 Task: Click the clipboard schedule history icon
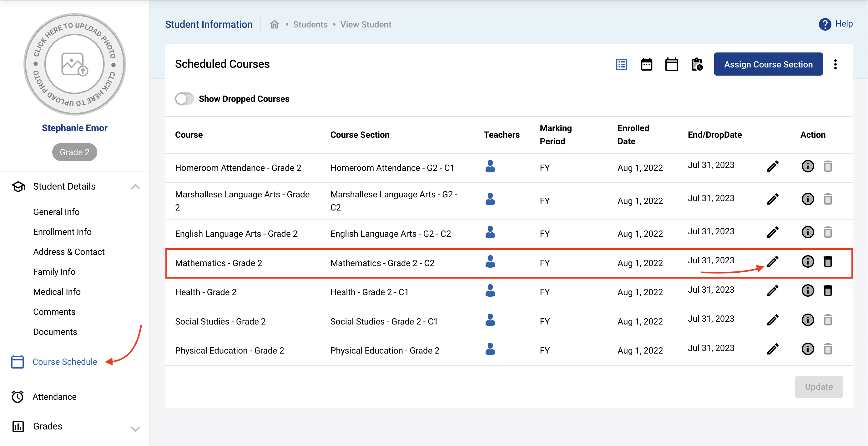click(x=697, y=64)
